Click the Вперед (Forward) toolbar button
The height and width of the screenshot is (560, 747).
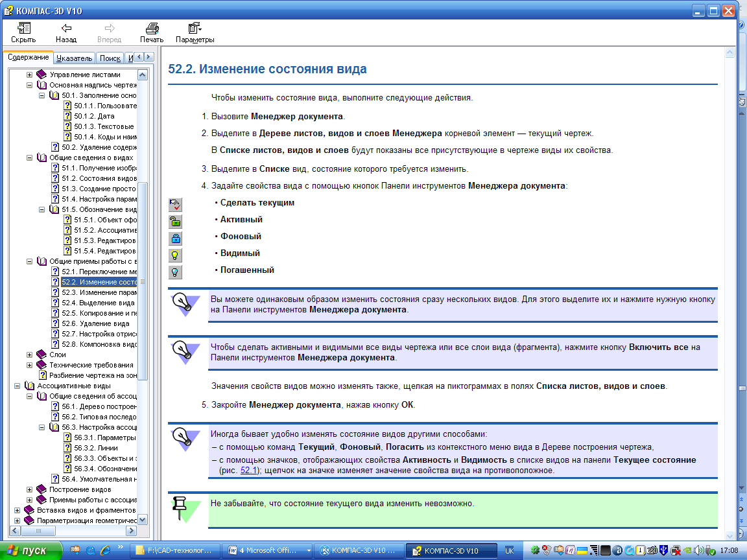pyautogui.click(x=109, y=33)
